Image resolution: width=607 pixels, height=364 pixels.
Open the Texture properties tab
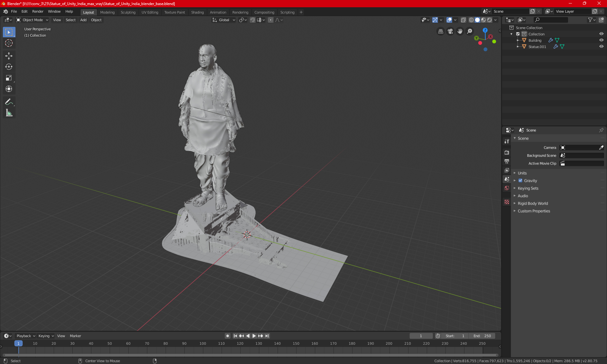click(x=507, y=202)
